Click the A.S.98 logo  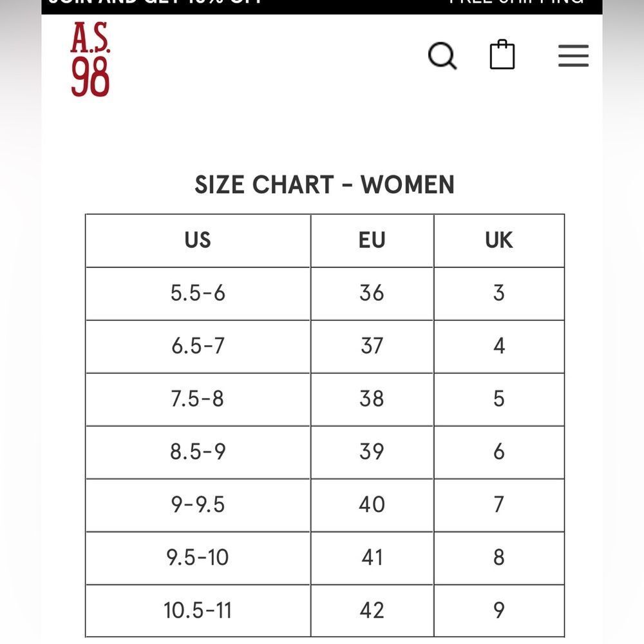pyautogui.click(x=90, y=59)
